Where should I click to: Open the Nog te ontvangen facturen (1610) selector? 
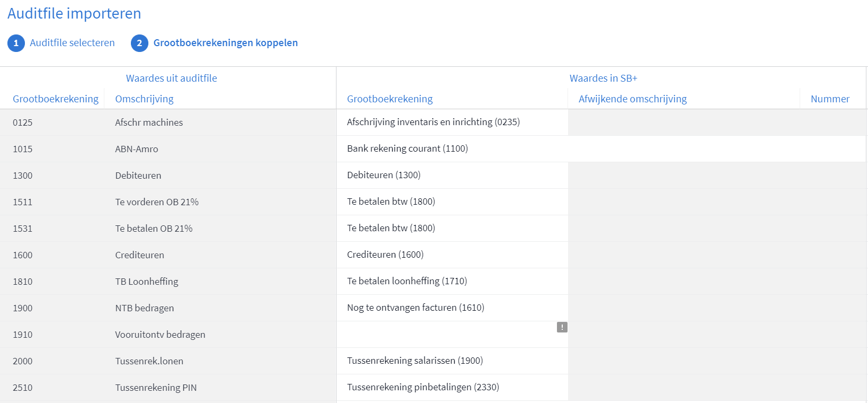coord(452,308)
